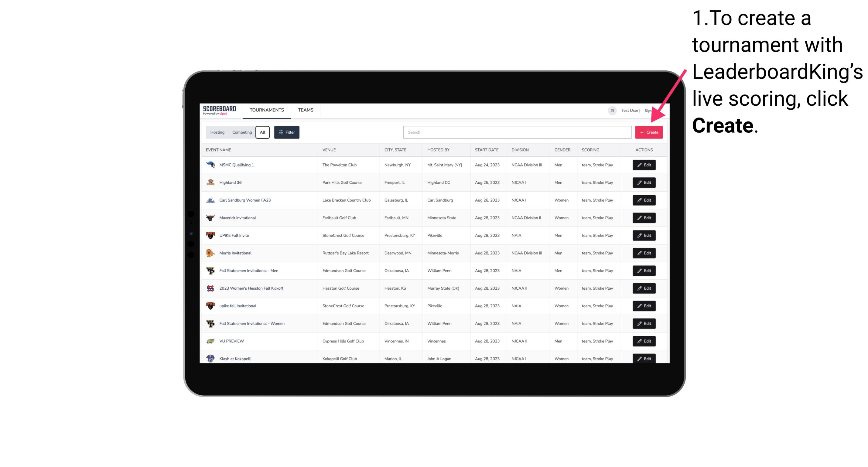Open the TOURNAMENTS navigation menu
The image size is (868, 467).
pos(267,111)
